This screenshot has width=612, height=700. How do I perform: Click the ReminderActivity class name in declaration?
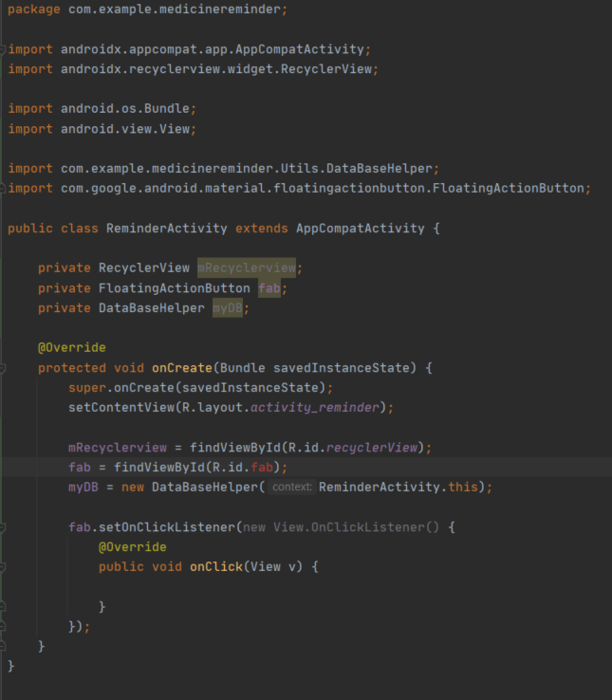coord(167,229)
